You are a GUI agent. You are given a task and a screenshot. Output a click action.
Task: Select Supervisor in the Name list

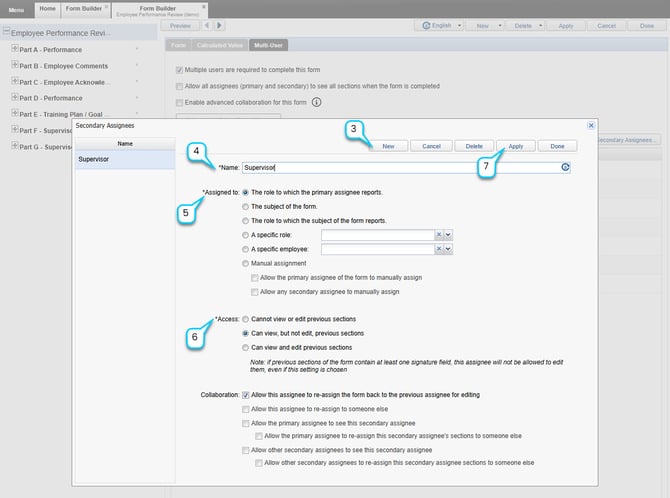pyautogui.click(x=125, y=159)
